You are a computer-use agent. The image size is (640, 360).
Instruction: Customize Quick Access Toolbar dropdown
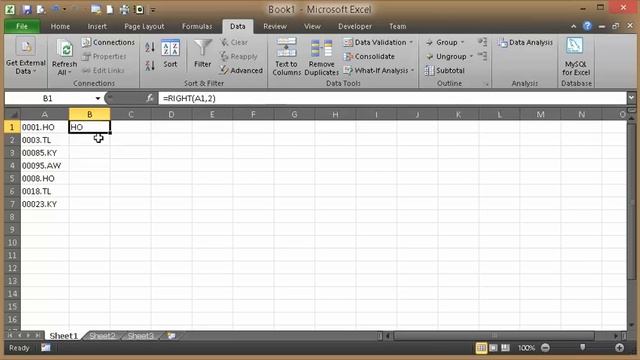tap(153, 9)
